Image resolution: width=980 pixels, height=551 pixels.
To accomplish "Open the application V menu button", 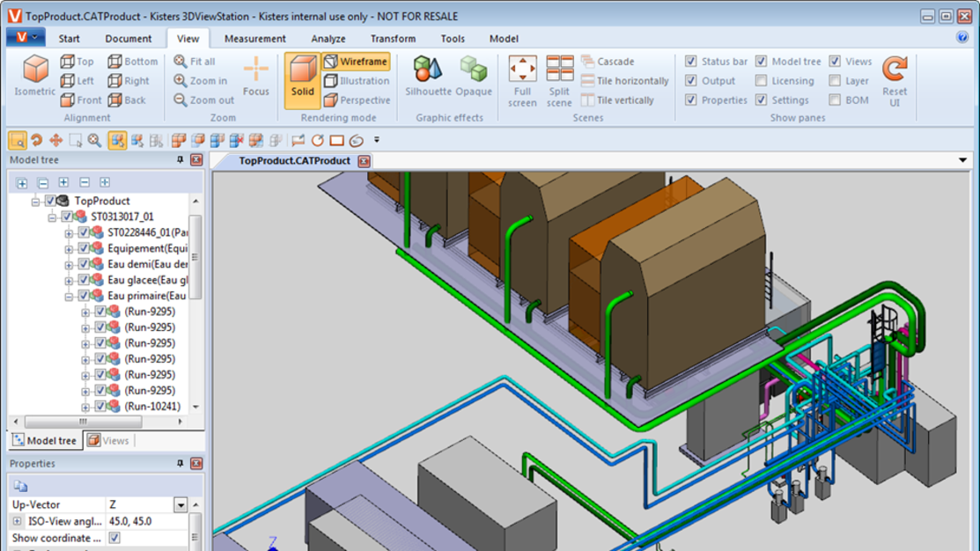I will 25,38.
